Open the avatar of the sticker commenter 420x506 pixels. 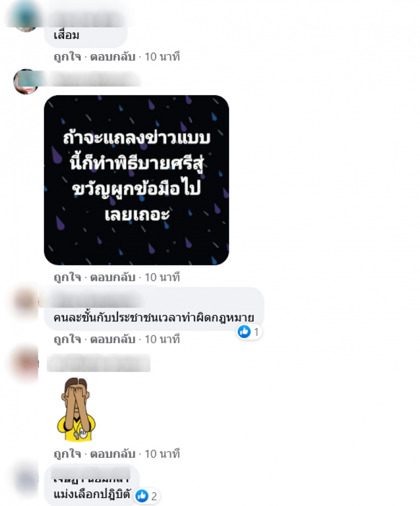pyautogui.click(x=26, y=363)
